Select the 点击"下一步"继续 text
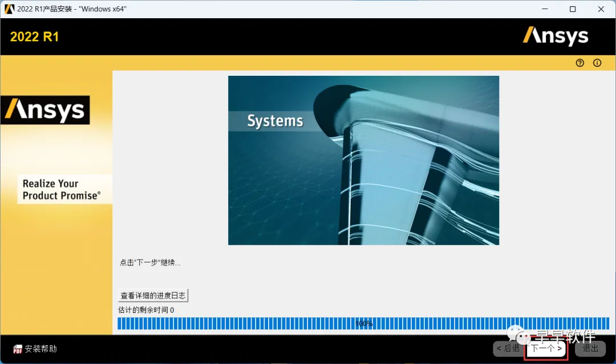The image size is (616, 364). click(x=150, y=263)
